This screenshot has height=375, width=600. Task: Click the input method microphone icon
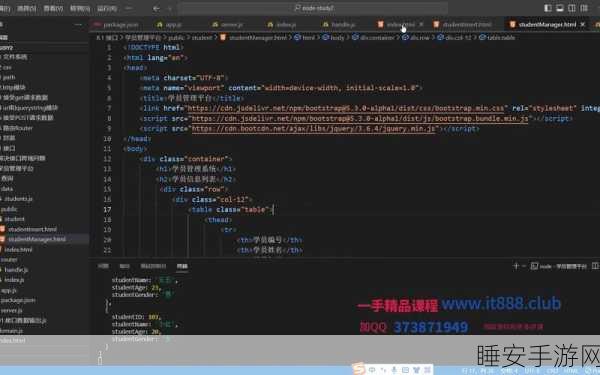click(394, 370)
